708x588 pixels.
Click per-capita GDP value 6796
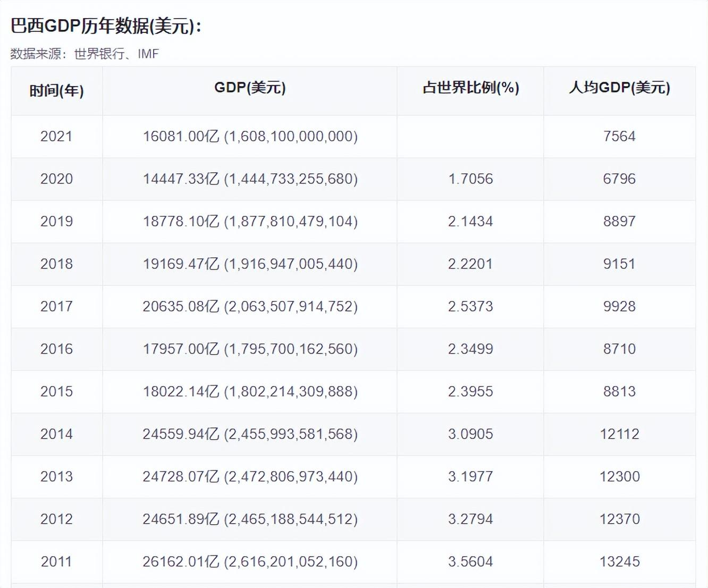coord(619,179)
